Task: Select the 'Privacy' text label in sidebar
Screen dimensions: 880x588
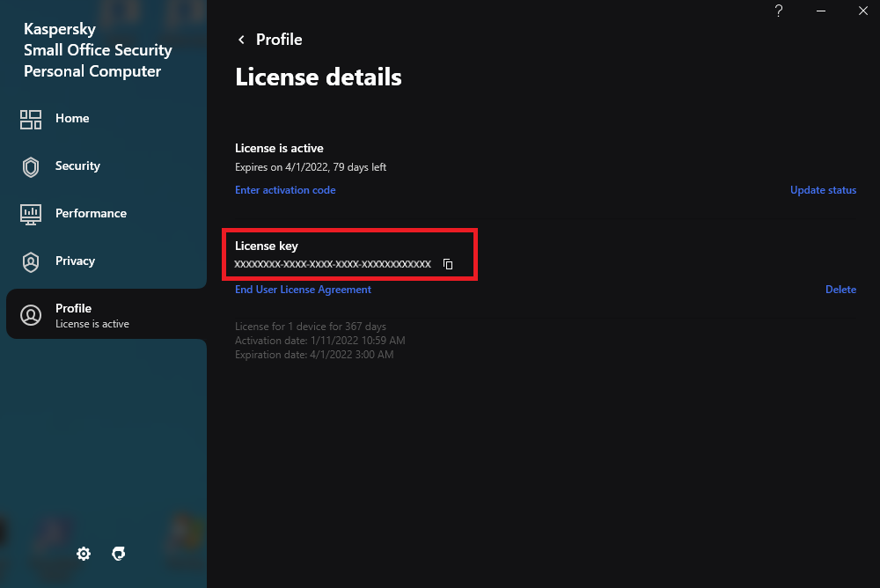Action: point(75,261)
